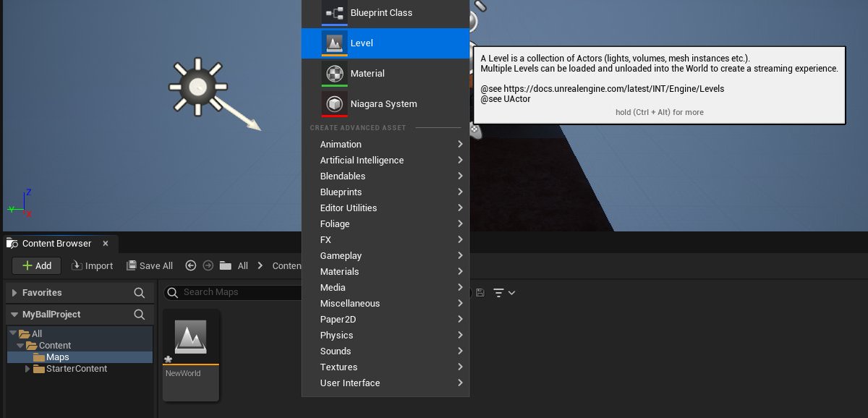Search within the Favorites section
Screen dimensions: 868x418
coord(140,293)
